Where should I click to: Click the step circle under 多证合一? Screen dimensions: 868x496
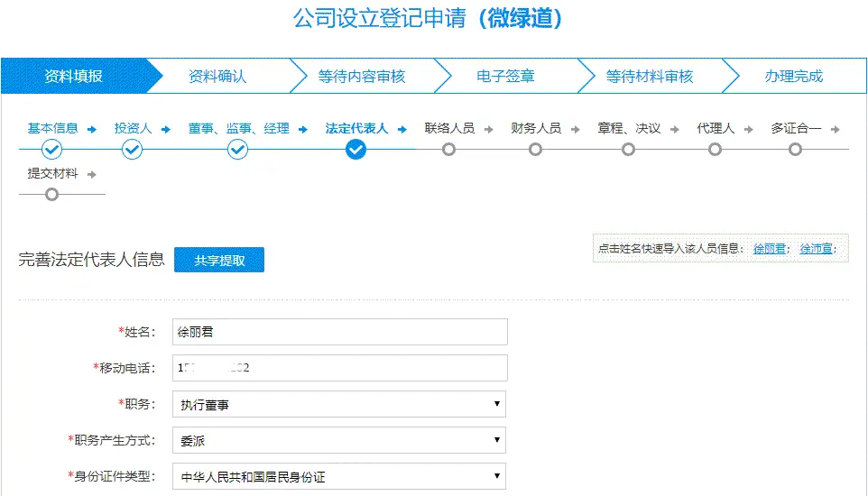(796, 150)
